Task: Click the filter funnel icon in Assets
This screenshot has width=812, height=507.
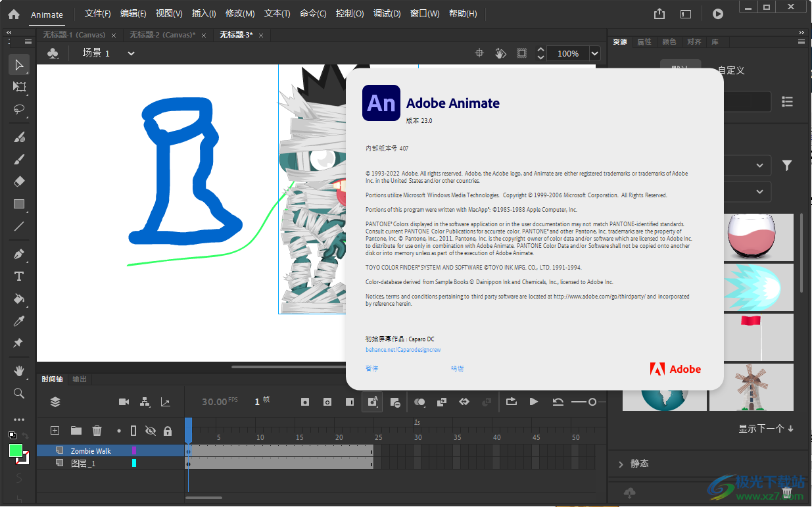Action: (x=787, y=166)
